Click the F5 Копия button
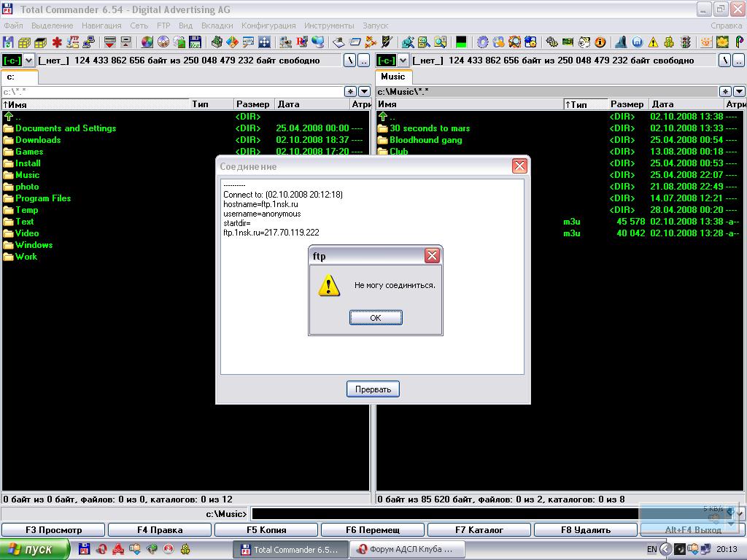 tap(266, 529)
